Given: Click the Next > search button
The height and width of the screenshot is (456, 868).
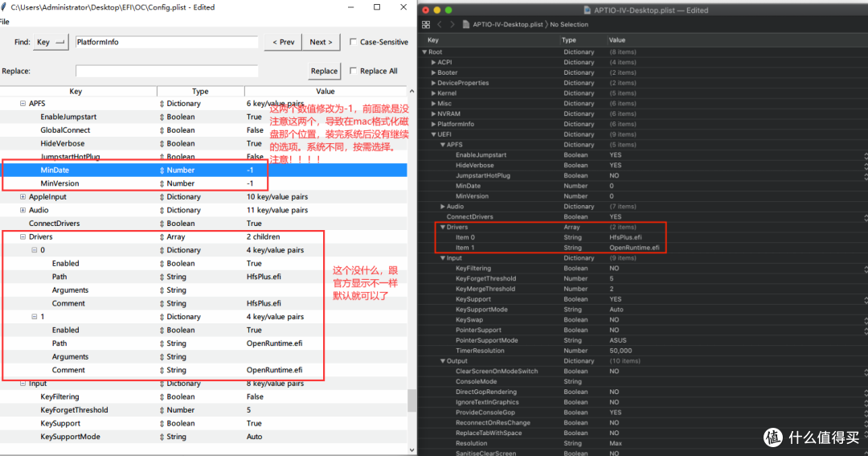Looking at the screenshot, I should (321, 43).
